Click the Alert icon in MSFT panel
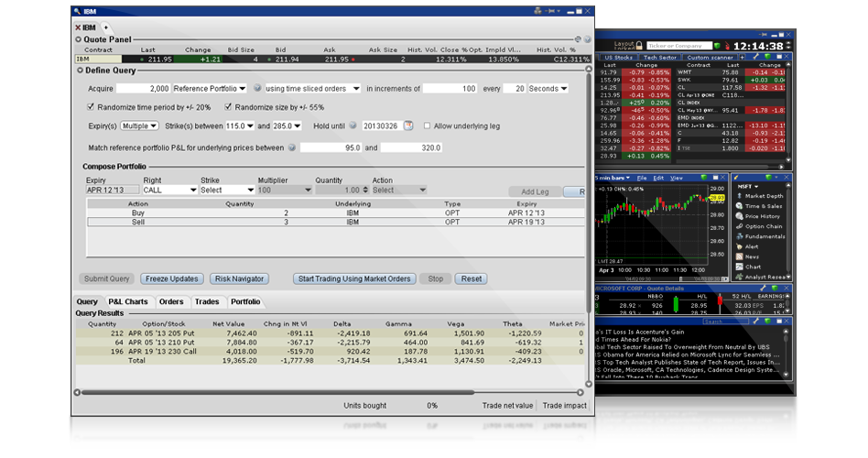Screen dimensions: 868x458 pos(739,246)
